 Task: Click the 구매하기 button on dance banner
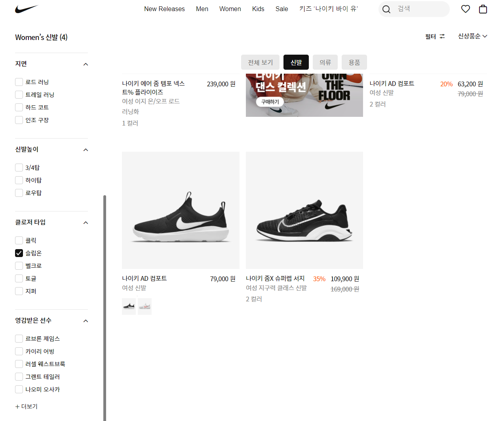point(270,102)
